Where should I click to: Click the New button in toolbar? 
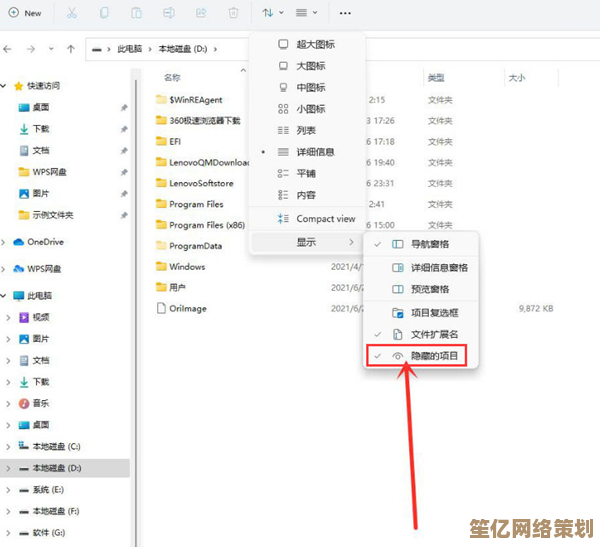click(25, 13)
